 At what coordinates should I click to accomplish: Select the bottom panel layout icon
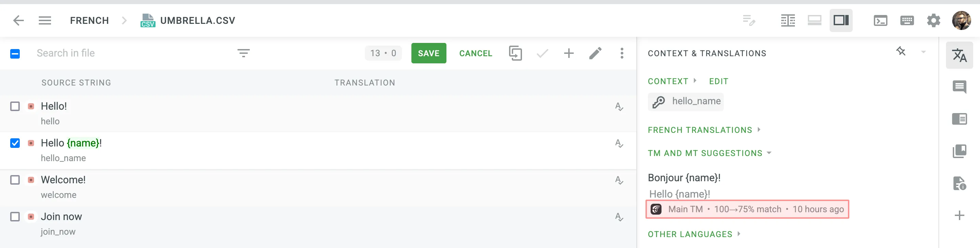814,20
